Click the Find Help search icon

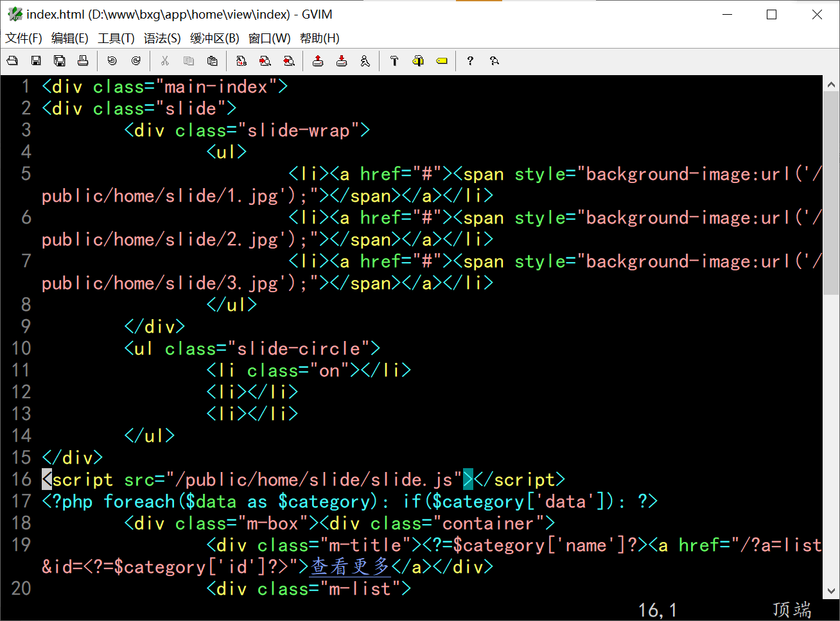[x=494, y=61]
